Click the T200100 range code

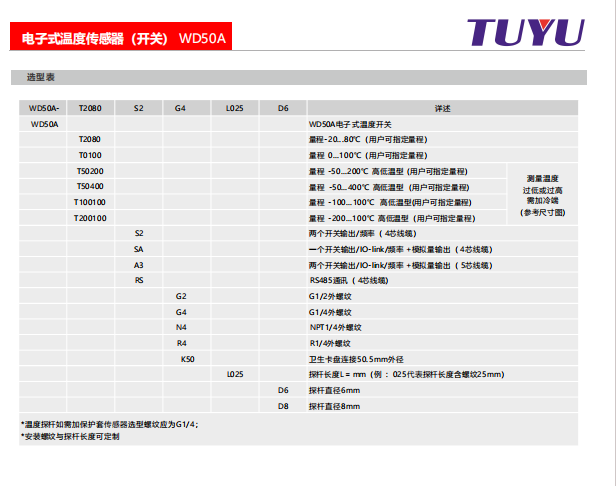pos(90,217)
